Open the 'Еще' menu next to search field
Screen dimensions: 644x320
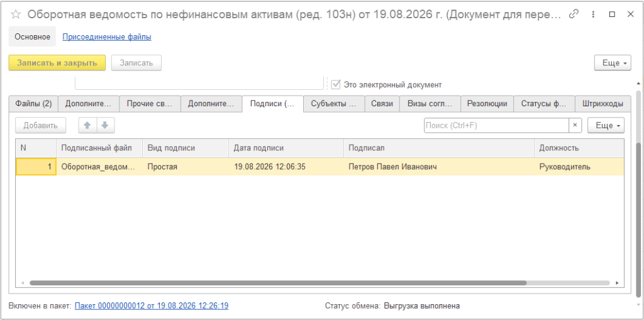[606, 126]
